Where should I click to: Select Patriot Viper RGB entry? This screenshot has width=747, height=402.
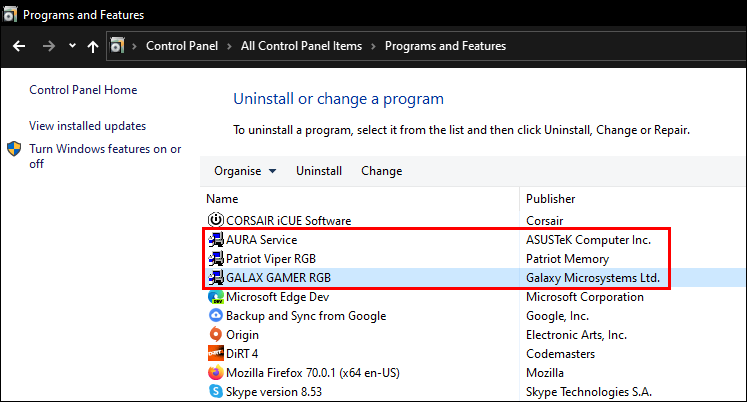271,259
